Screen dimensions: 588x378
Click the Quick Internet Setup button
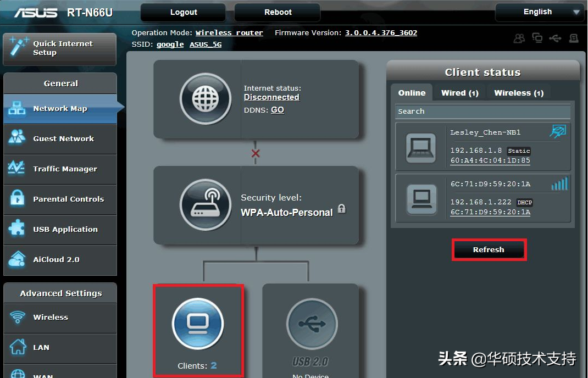(60, 48)
